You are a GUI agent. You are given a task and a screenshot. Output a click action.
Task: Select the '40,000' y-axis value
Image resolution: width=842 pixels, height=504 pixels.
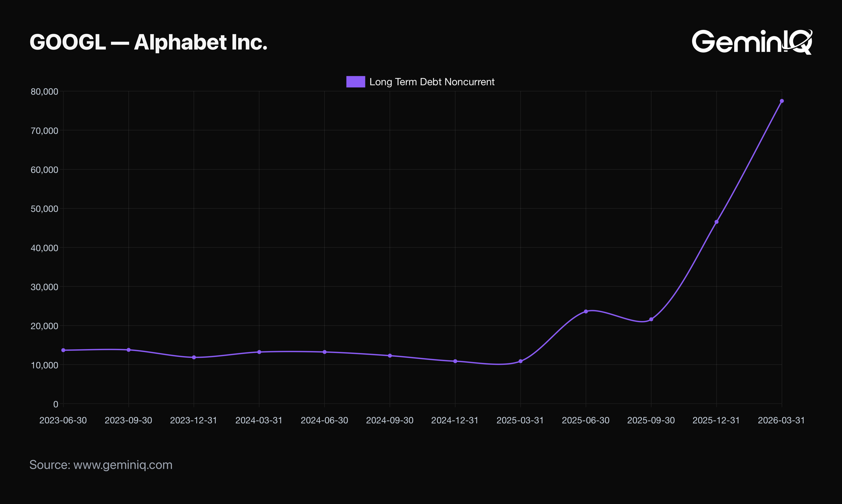45,248
